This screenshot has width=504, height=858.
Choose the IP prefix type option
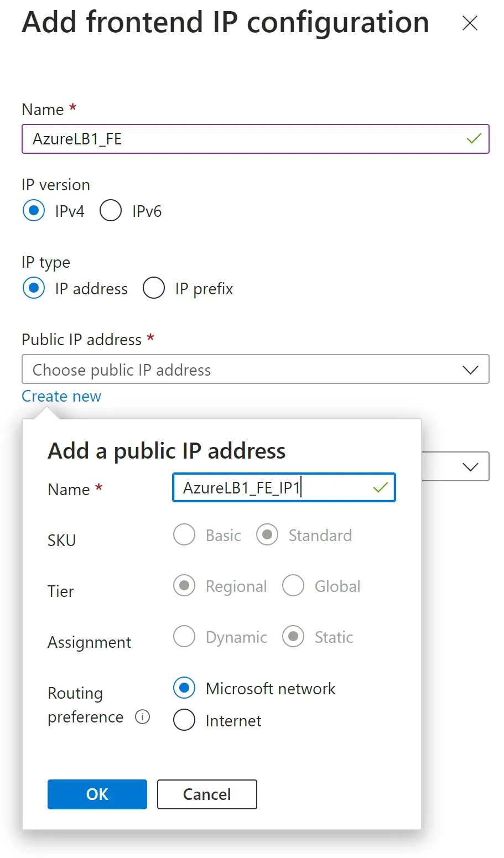154,288
